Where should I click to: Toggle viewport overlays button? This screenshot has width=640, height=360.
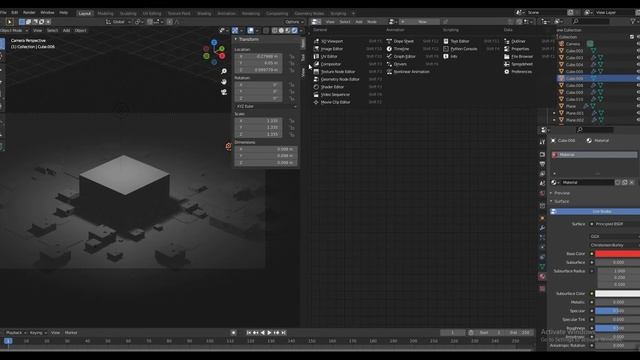pos(250,31)
